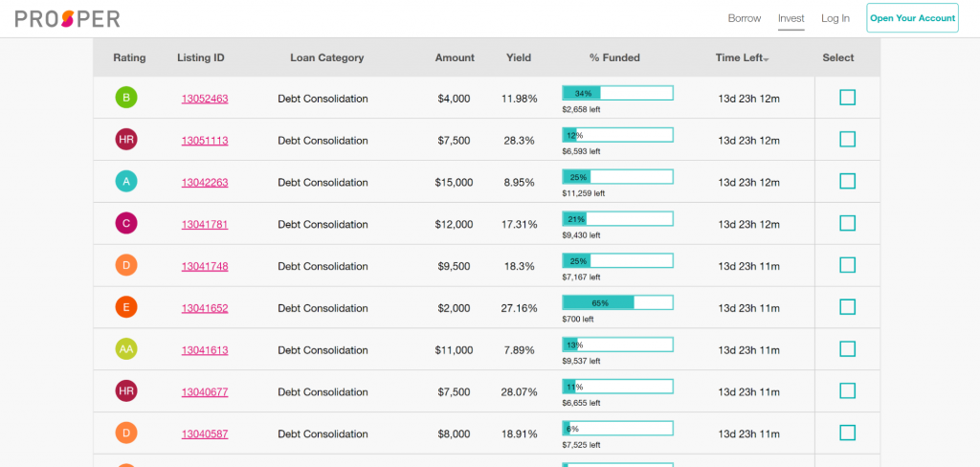This screenshot has width=980, height=467.
Task: Sort by the Time Left column arrow
Action: 767,59
